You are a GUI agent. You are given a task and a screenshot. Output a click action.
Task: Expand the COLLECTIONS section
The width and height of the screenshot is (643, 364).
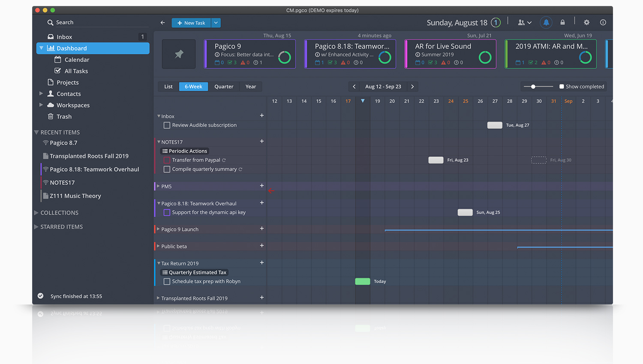[36, 212]
